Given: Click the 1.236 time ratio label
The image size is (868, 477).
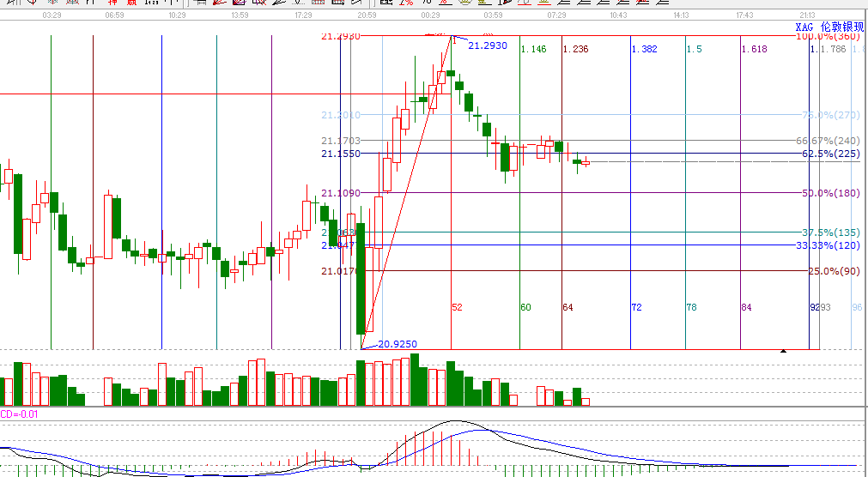Looking at the screenshot, I should [575, 50].
